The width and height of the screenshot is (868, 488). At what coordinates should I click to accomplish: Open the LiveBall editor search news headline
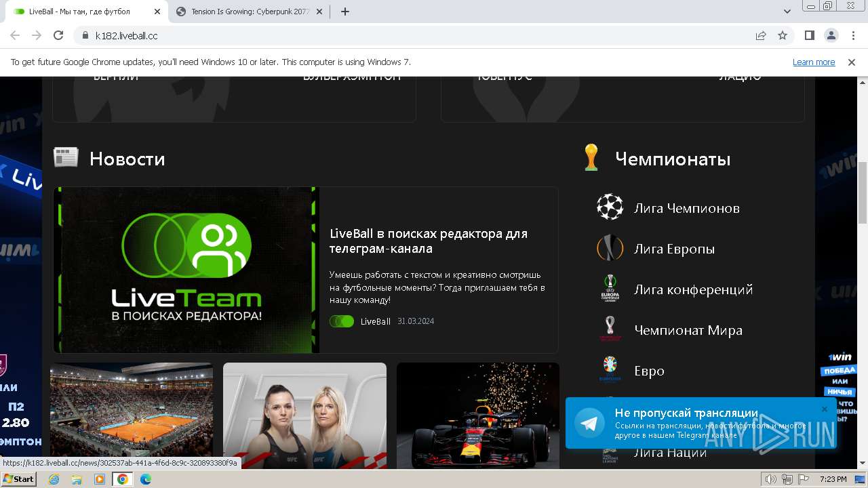click(429, 241)
